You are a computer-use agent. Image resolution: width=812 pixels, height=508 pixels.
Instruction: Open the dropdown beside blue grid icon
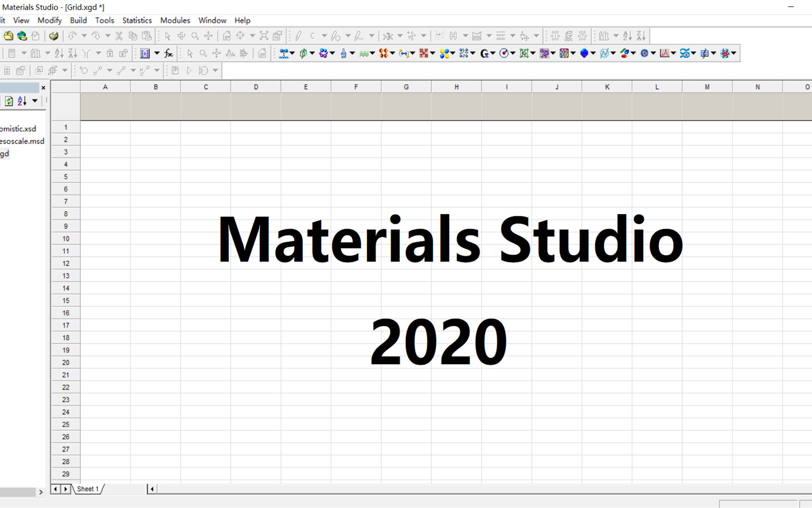pos(156,53)
